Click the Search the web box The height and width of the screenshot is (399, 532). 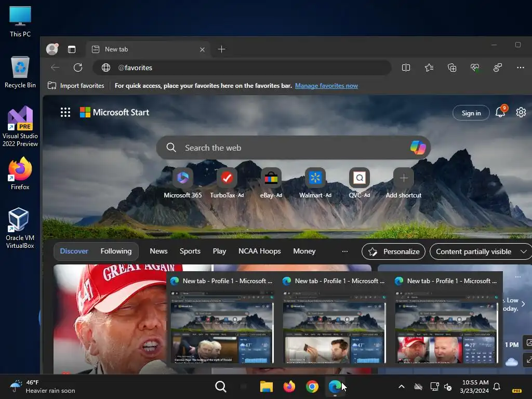click(x=293, y=148)
